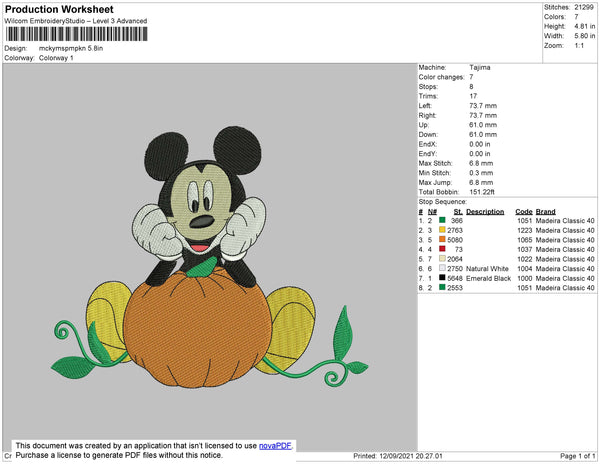
Task: Click the 'Code' column header
Action: point(524,212)
